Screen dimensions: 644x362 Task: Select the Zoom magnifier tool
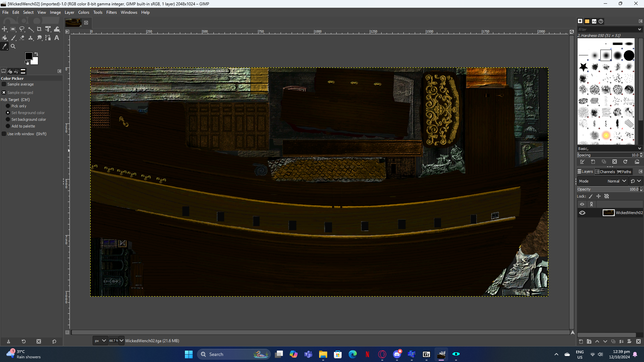(13, 47)
